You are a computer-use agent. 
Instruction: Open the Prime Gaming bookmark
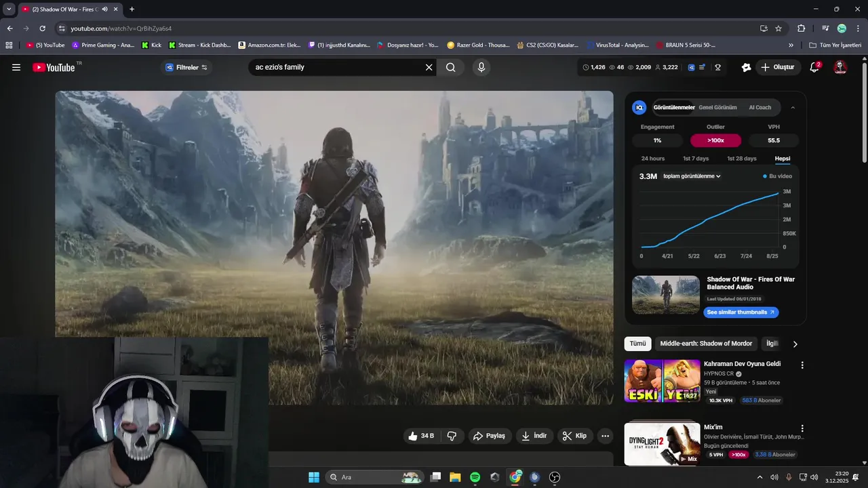point(103,45)
